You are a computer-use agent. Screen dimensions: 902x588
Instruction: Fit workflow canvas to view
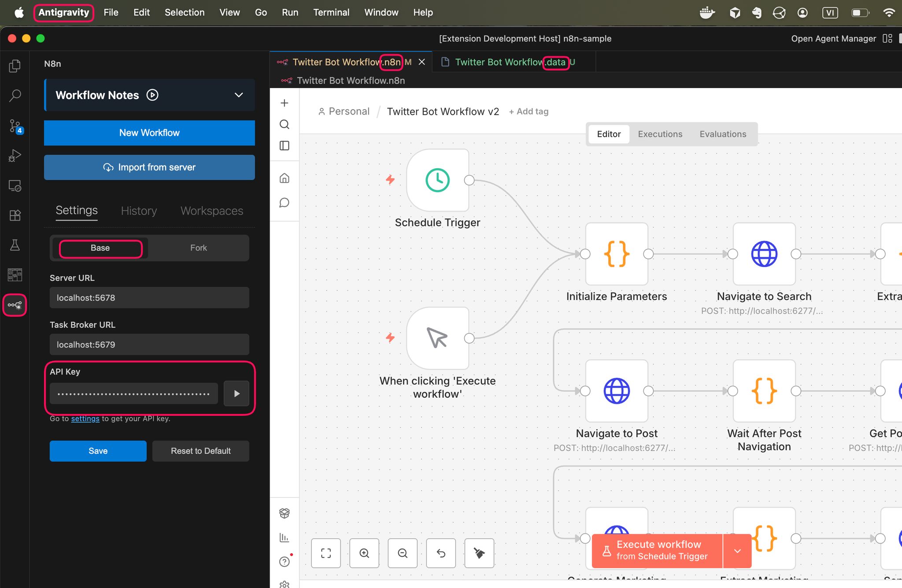(x=326, y=553)
